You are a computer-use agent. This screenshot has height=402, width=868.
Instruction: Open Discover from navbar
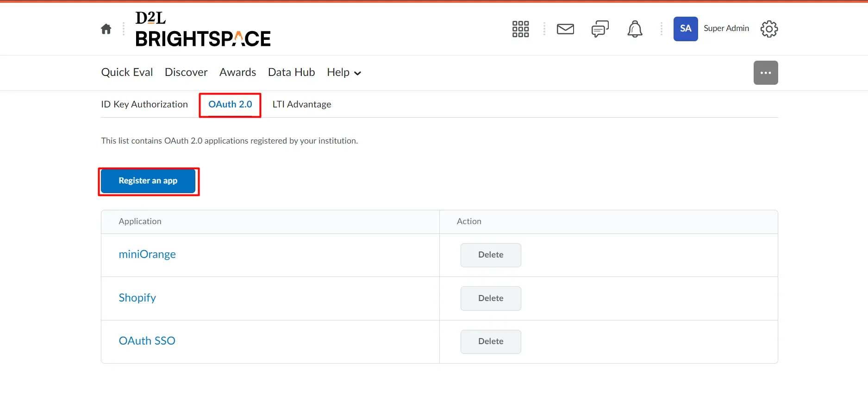tap(186, 72)
